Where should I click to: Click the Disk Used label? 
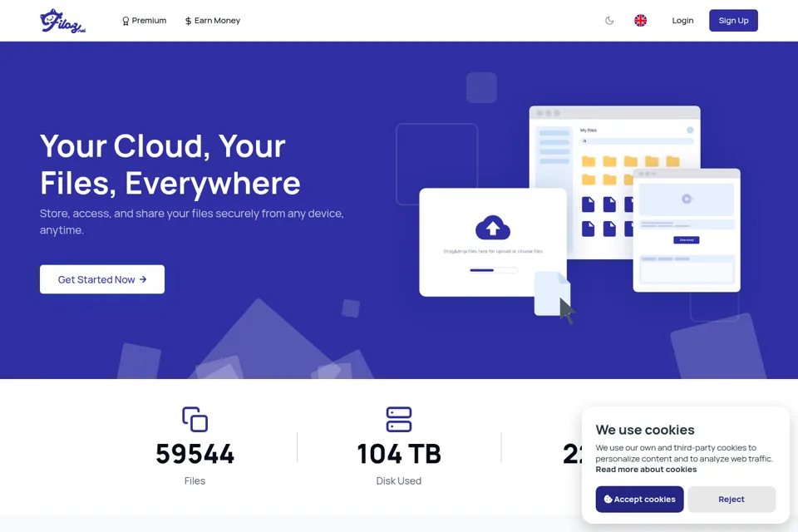(x=398, y=480)
